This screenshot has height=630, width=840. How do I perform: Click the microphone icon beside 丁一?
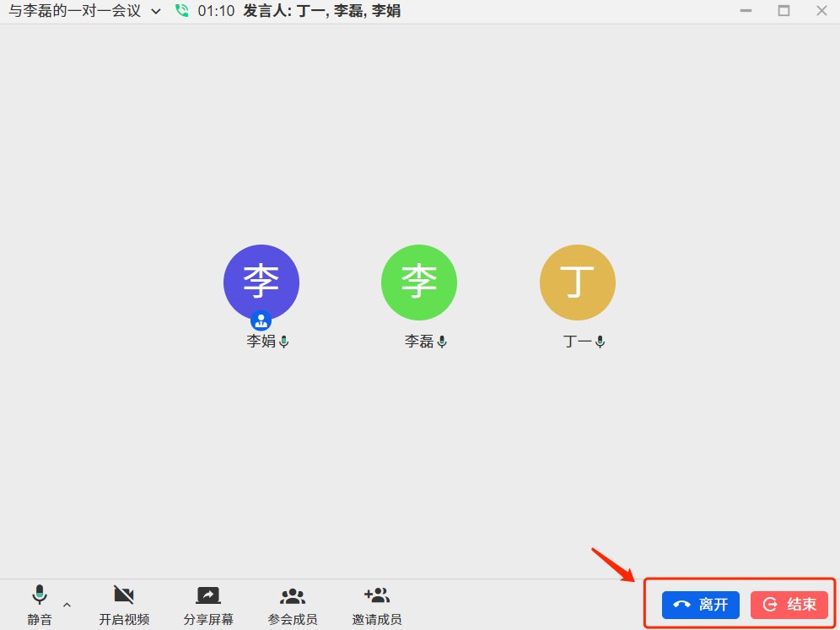point(600,342)
